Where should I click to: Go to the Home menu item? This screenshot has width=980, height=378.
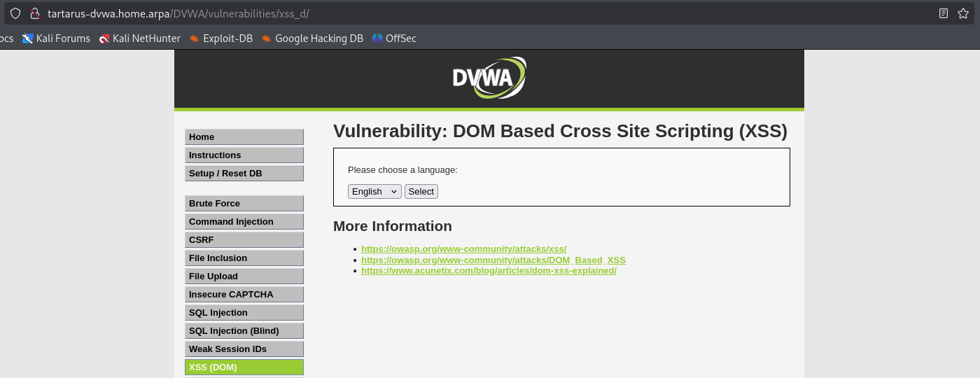coord(244,137)
